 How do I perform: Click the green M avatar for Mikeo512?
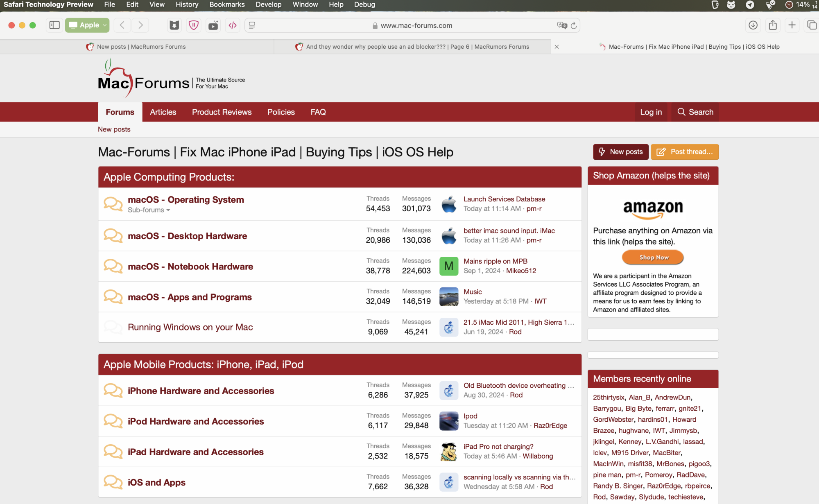click(449, 266)
